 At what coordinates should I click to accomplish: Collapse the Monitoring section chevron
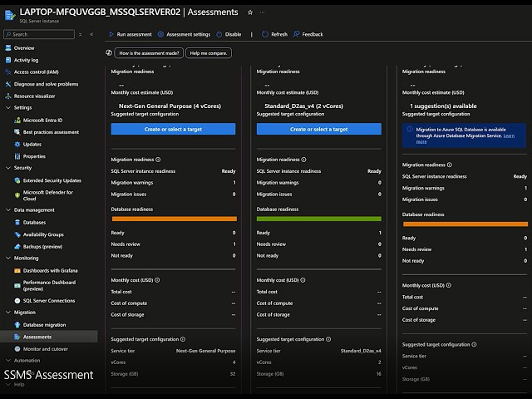8,258
